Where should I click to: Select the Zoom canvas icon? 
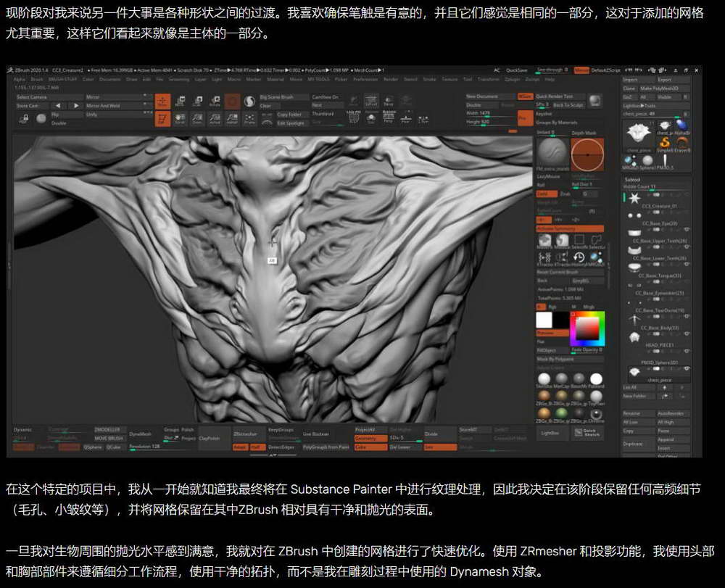tap(197, 118)
